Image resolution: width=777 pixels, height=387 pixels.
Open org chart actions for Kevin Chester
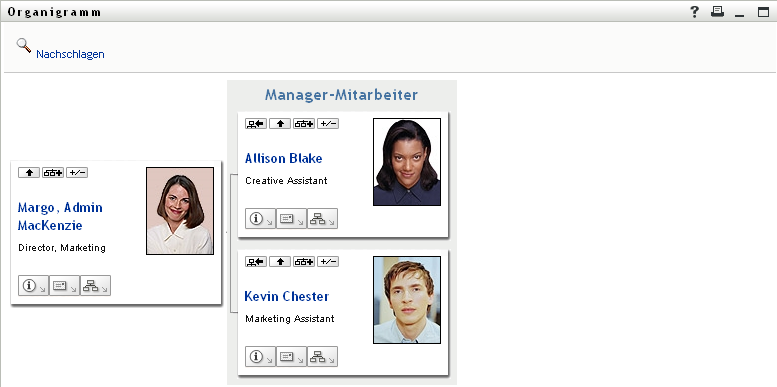click(x=322, y=357)
